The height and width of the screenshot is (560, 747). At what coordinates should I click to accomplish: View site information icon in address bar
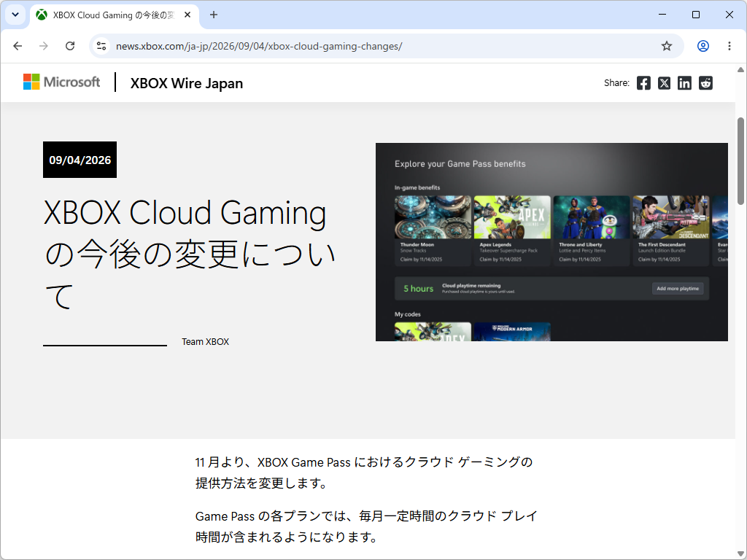pos(101,46)
